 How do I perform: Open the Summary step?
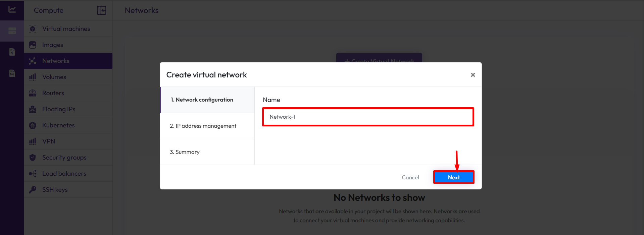tap(185, 152)
